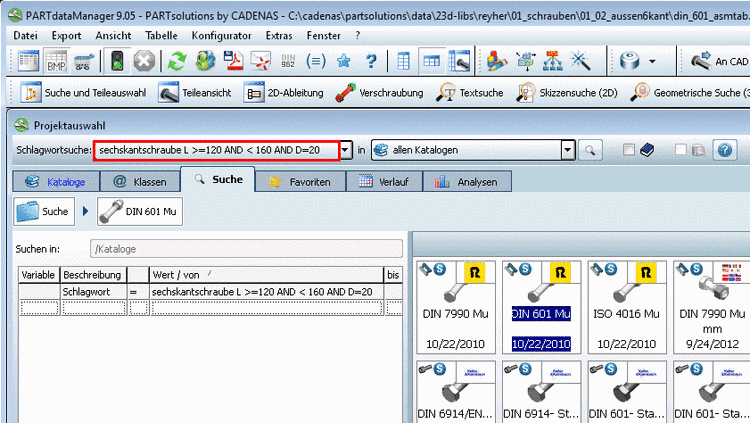
Task: Click the magnifier search start button
Action: click(590, 150)
